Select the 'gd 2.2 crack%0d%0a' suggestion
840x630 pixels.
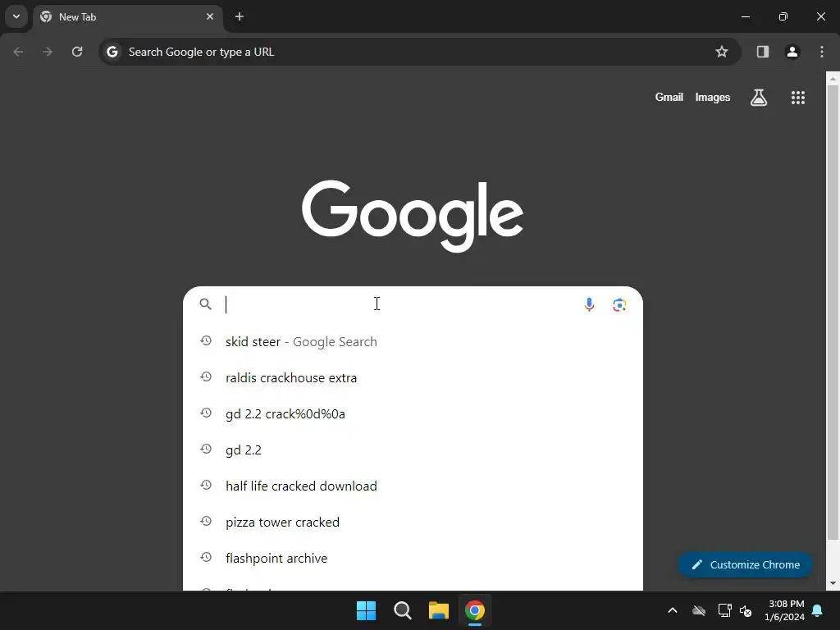point(413,413)
